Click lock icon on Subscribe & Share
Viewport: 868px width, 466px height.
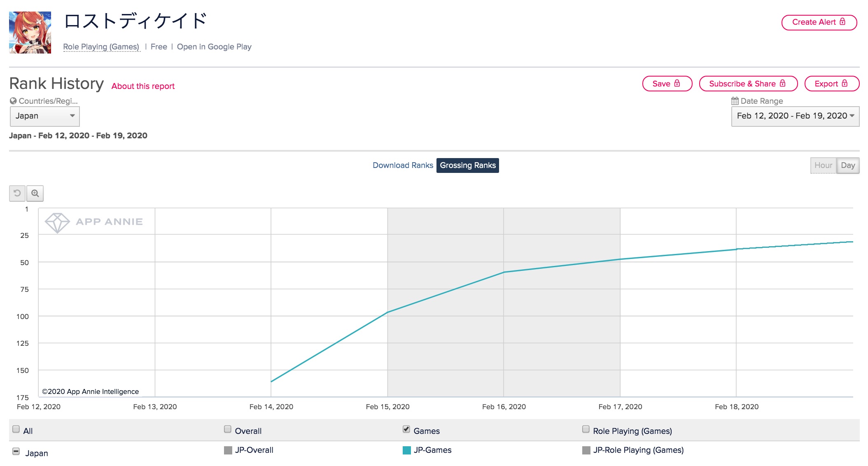pyautogui.click(x=783, y=83)
